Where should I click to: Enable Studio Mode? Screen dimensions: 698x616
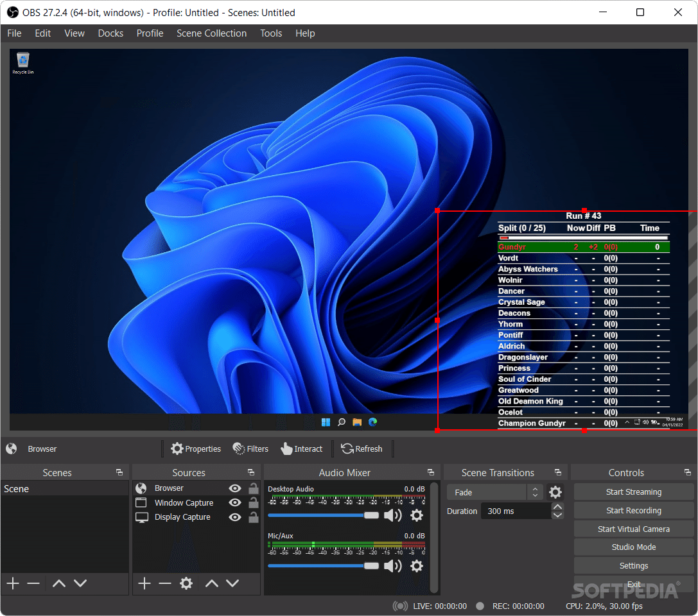[x=633, y=547]
